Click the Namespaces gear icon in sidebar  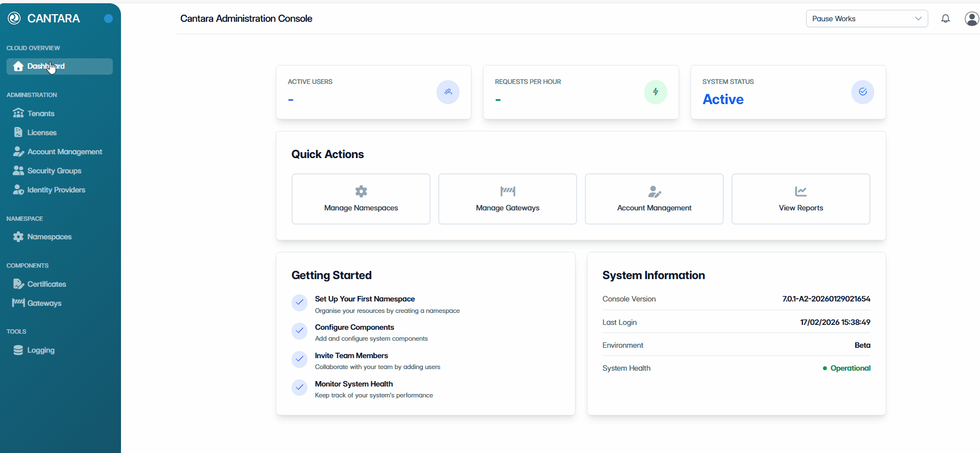click(x=18, y=237)
